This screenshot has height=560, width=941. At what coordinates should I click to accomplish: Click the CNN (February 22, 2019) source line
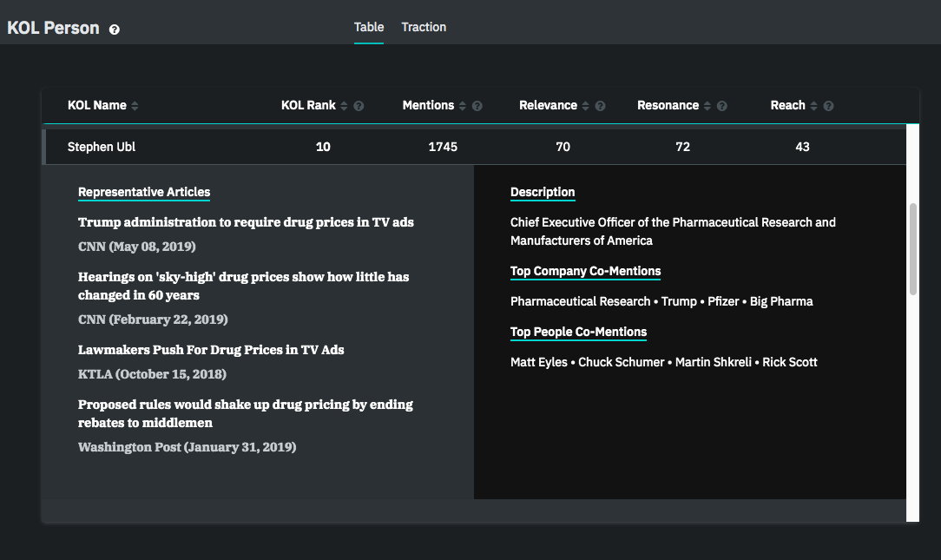(x=153, y=320)
